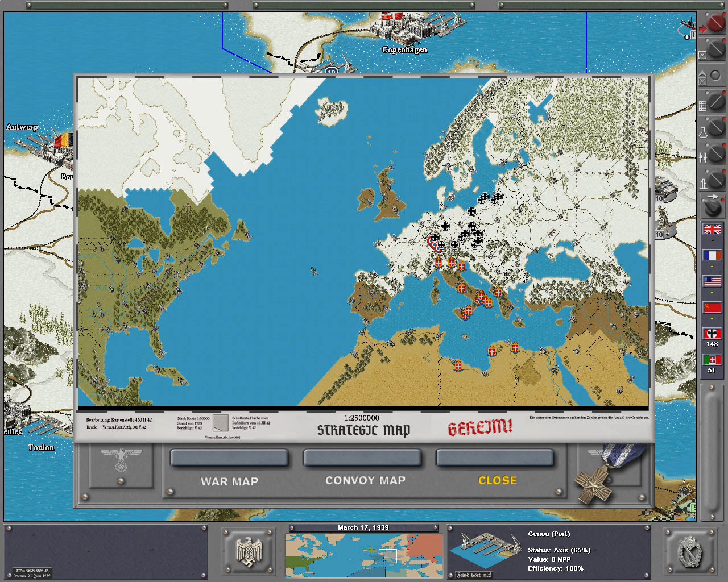Viewport: 728px width, 582px height.
Task: Click the bottom minimap of Europe
Action: click(364, 555)
